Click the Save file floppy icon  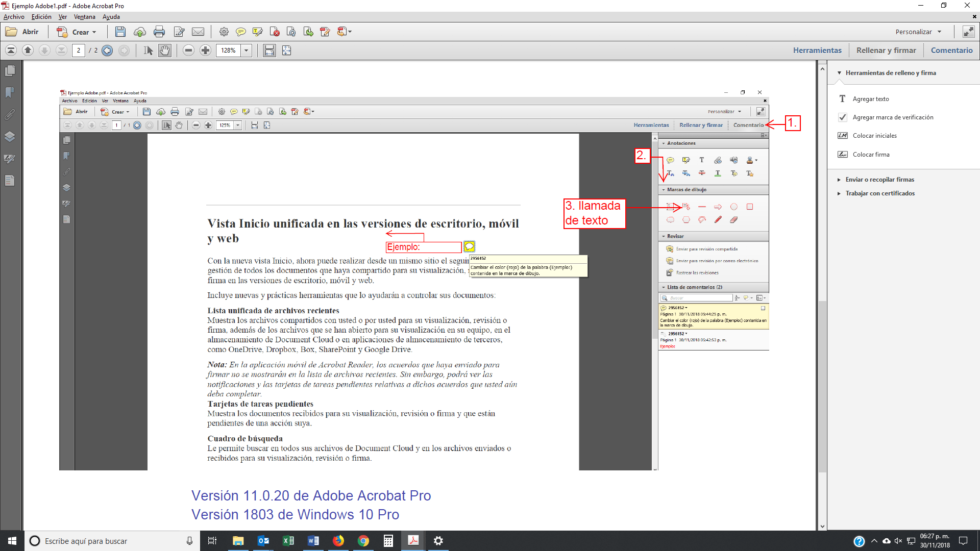point(120,32)
